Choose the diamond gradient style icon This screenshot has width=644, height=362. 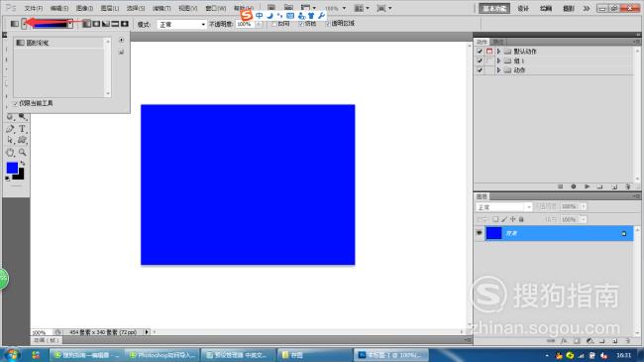pos(125,24)
